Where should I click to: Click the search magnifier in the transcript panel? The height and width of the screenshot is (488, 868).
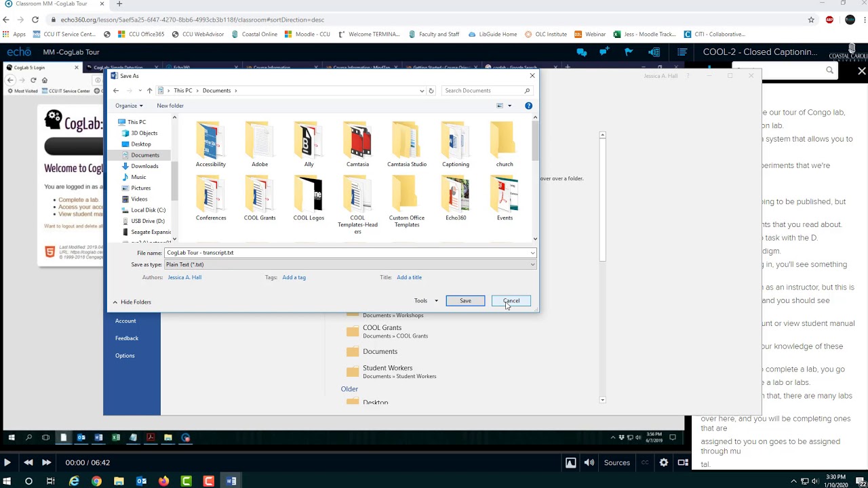(x=829, y=70)
